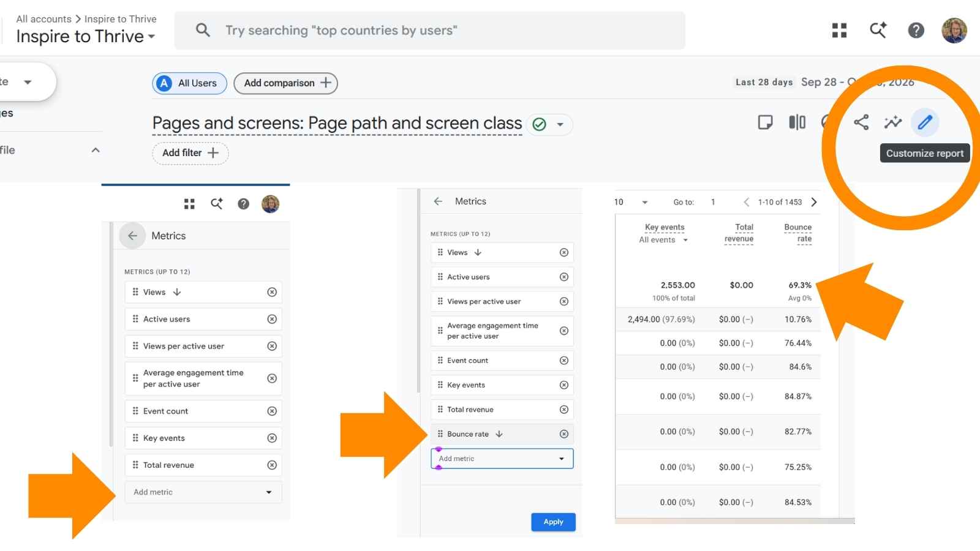Open the Insights sparkline icon
Image resolution: width=980 pixels, height=551 pixels.
893,122
